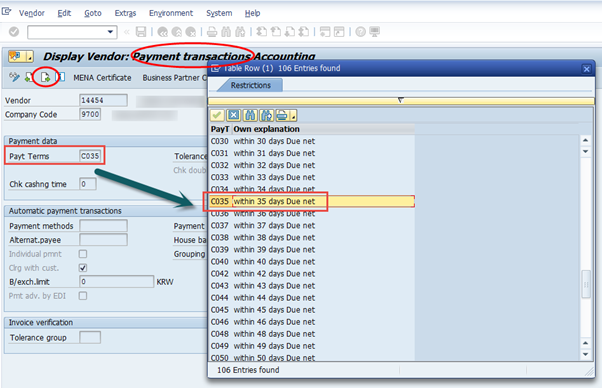Click the MENA Certificate button
The width and height of the screenshot is (602, 388).
[102, 78]
